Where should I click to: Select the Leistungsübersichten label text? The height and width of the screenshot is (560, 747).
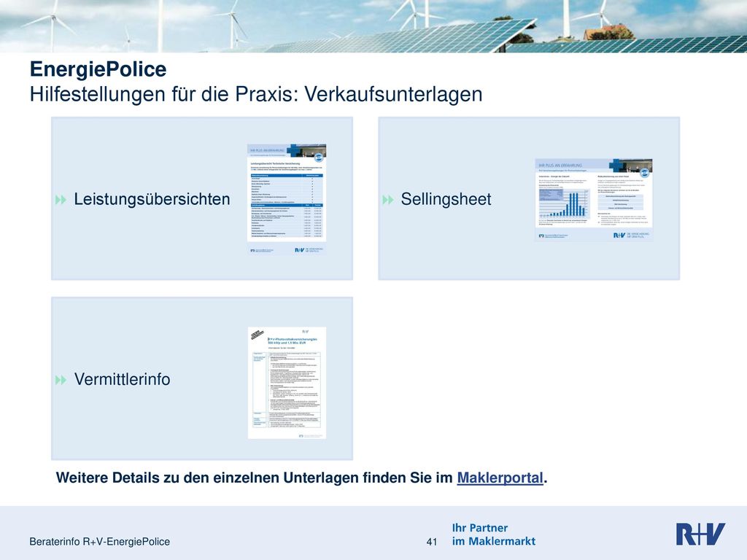(152, 199)
